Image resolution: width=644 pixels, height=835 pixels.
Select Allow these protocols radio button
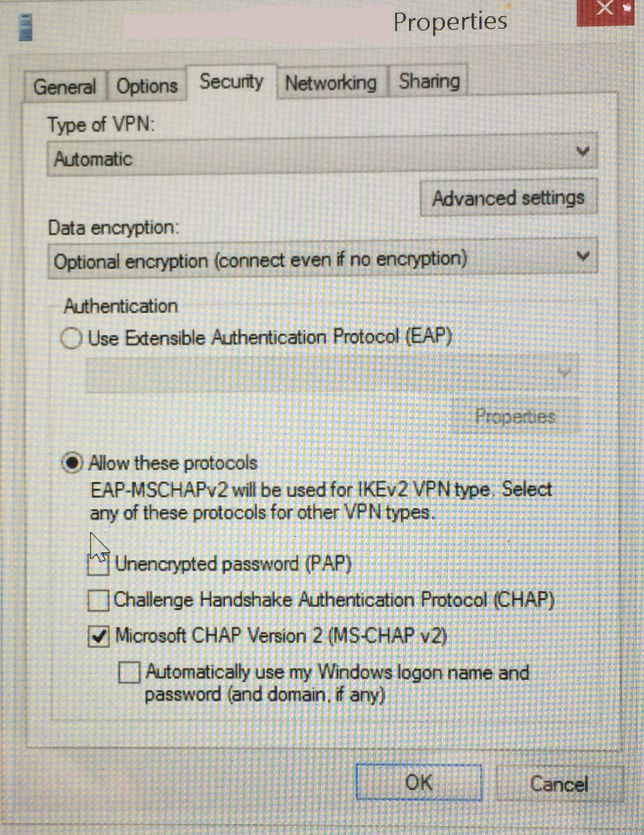(72, 463)
